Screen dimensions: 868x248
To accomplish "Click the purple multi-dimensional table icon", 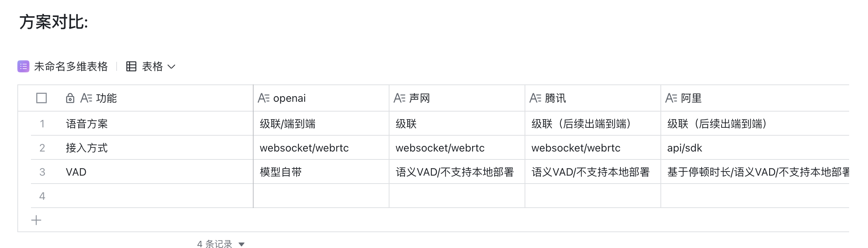I will pos(23,67).
